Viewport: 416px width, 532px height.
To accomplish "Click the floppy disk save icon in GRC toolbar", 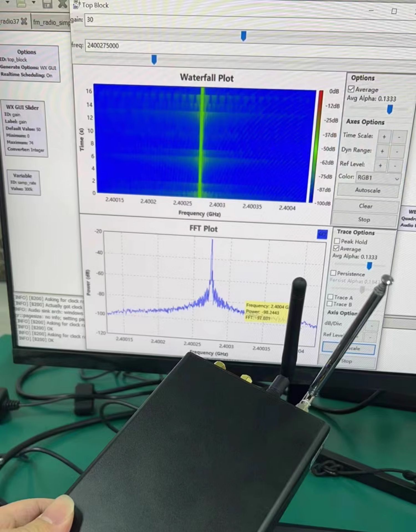I will pyautogui.click(x=47, y=3).
